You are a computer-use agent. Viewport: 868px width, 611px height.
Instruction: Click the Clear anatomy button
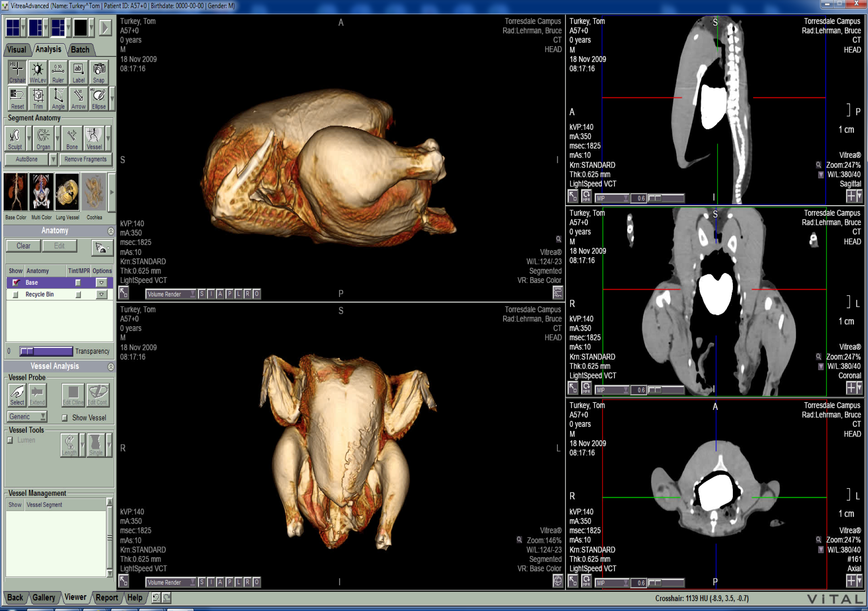tap(23, 246)
